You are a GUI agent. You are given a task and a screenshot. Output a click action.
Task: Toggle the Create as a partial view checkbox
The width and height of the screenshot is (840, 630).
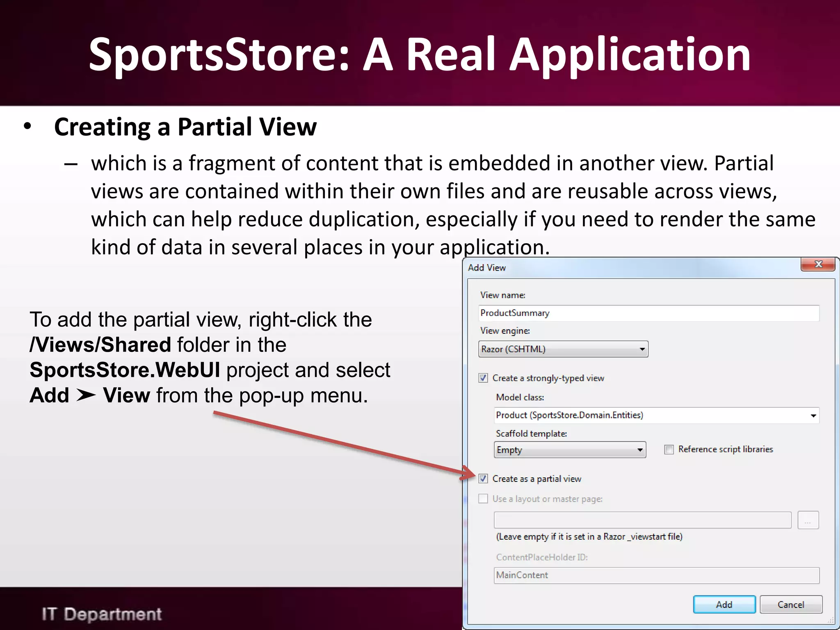(x=483, y=479)
